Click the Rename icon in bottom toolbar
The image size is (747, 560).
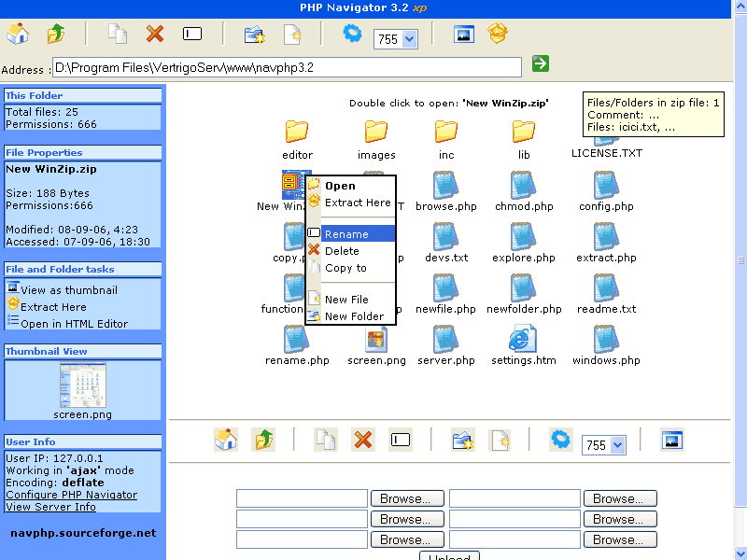click(x=401, y=439)
